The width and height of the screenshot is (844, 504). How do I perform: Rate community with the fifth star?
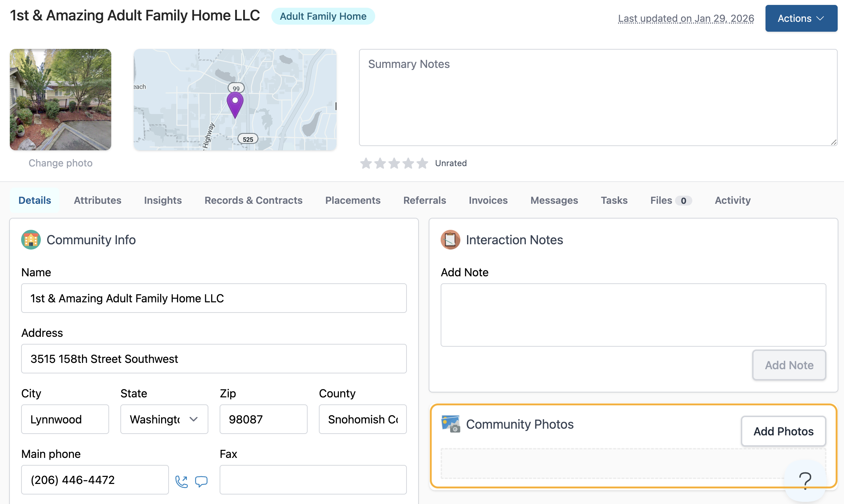pyautogui.click(x=422, y=163)
